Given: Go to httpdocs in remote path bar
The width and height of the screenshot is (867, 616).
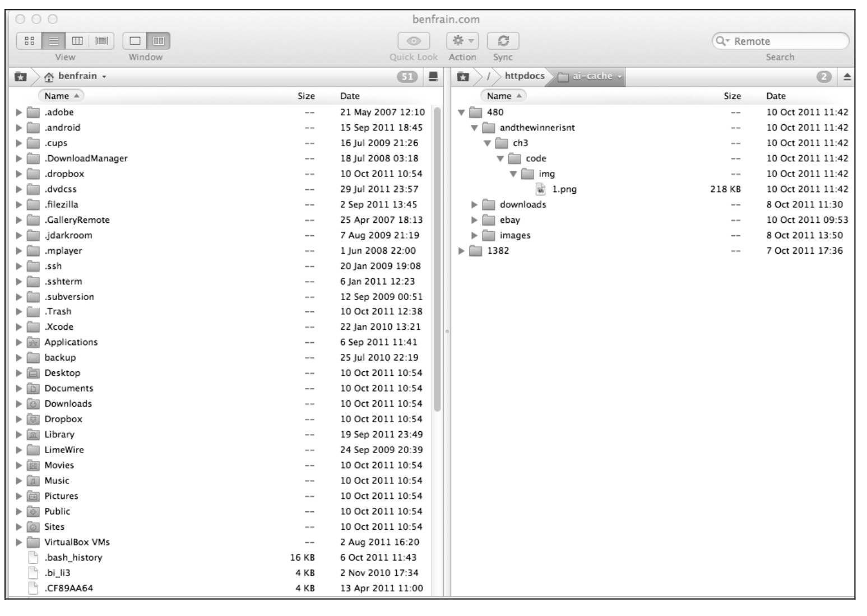Looking at the screenshot, I should coord(524,76).
